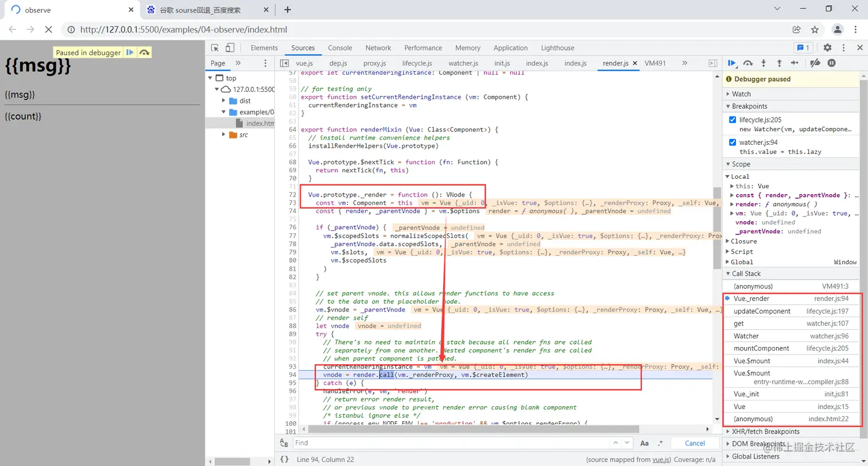Open the navigator three-dot menu
Viewport: 868px width, 466px height.
point(265,63)
